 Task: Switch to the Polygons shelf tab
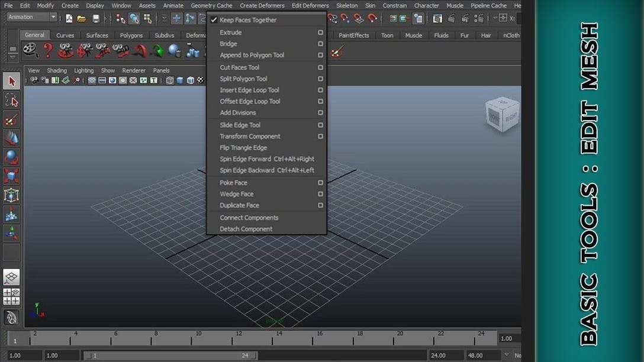click(x=131, y=35)
